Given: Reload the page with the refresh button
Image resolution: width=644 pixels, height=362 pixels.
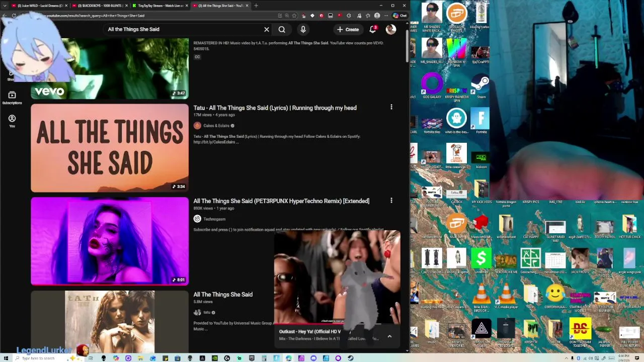Looking at the screenshot, I should pyautogui.click(x=14, y=16).
